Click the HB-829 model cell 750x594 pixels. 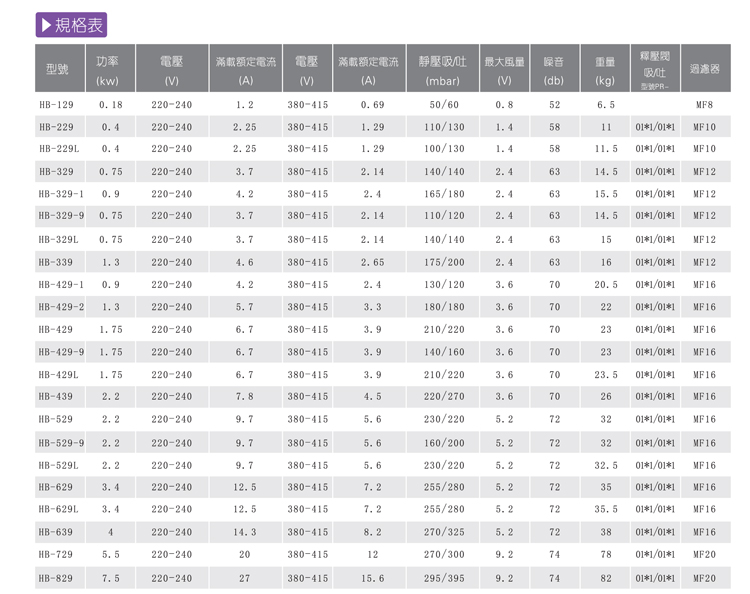coord(57,578)
